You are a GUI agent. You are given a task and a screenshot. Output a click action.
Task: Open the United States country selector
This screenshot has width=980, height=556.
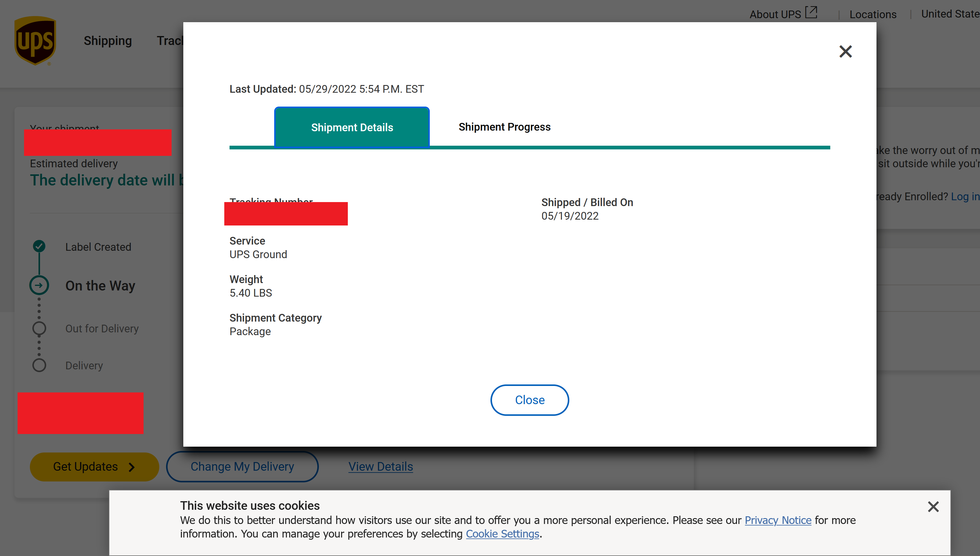click(x=950, y=14)
